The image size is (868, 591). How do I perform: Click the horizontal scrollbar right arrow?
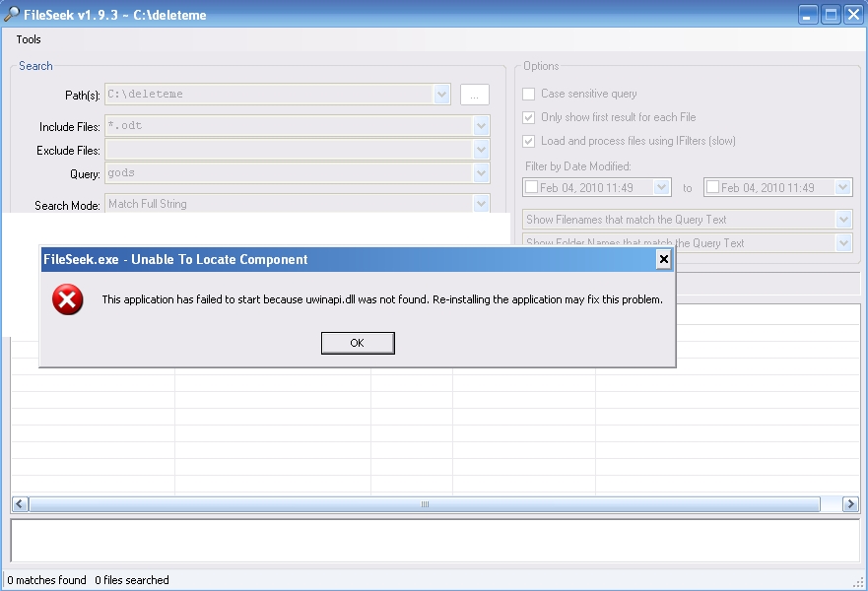(850, 504)
